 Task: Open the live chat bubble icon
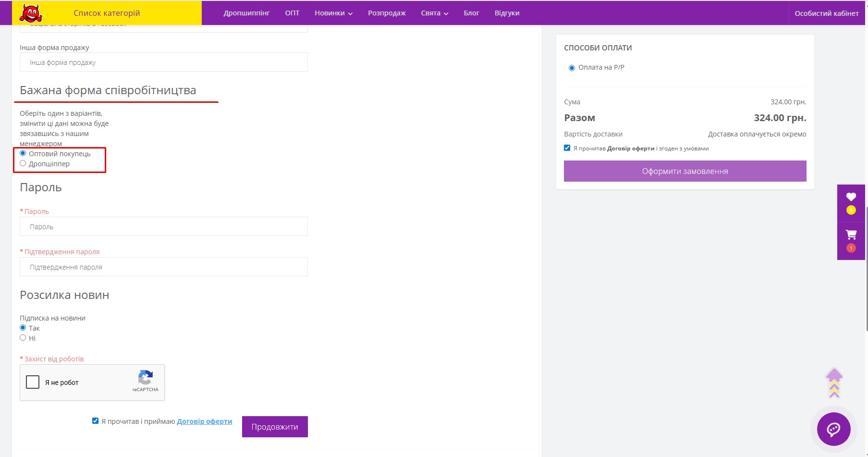tap(833, 429)
